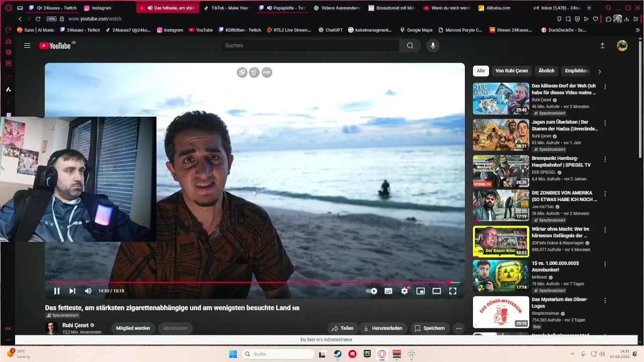The height and width of the screenshot is (362, 644).
Task: Open the ad blocker shield icon
Action: [577, 19]
